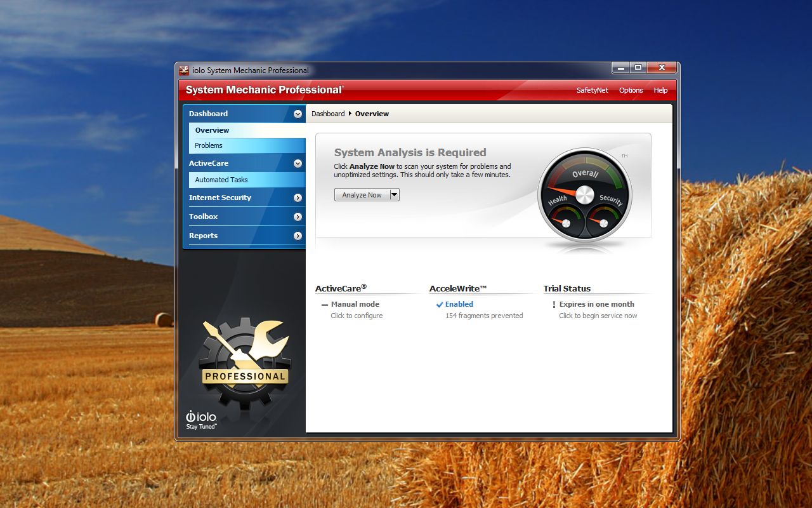Click the Overall health gauge
Screen dimensions: 812x508
pos(584,195)
